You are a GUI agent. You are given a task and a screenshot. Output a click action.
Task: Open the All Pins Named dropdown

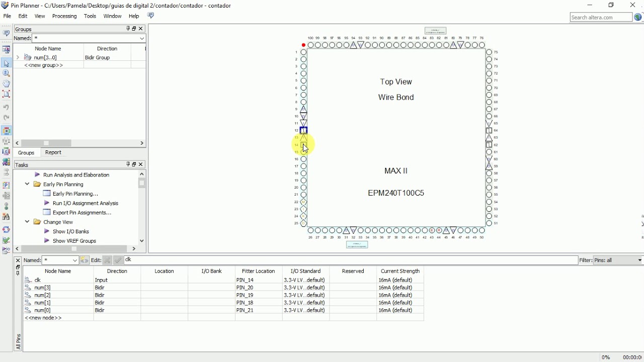(75, 260)
